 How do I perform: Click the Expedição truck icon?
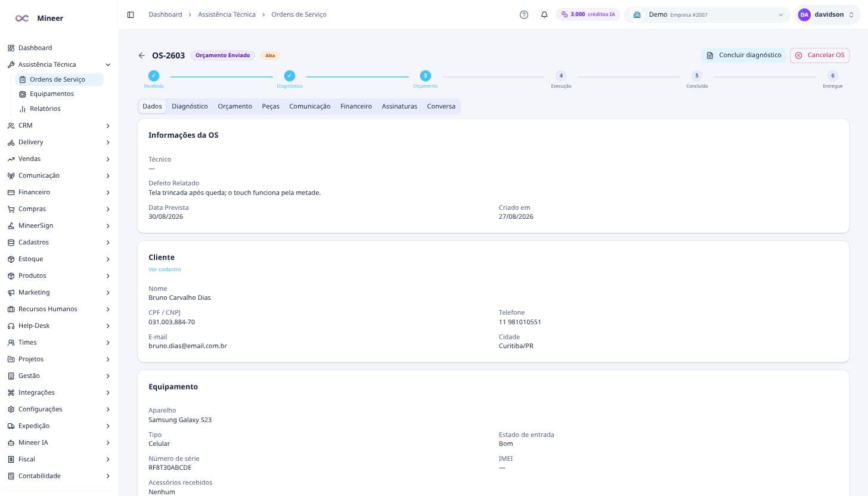11,426
